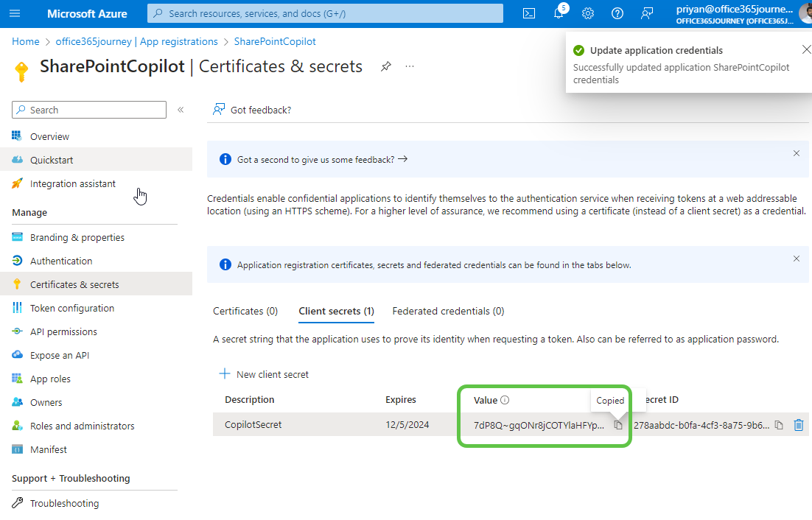The width and height of the screenshot is (812, 520).
Task: Click the sidebar Search input field
Action: click(88, 109)
